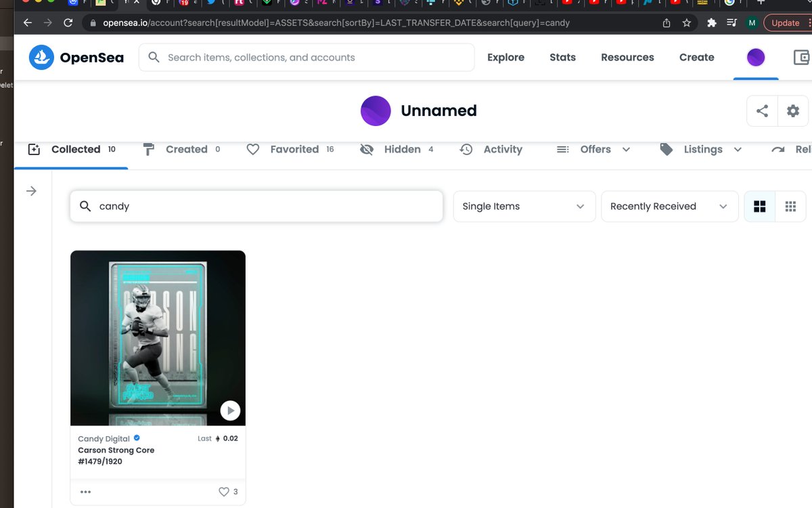The width and height of the screenshot is (812, 508).
Task: Click the share profile button
Action: pos(762,111)
